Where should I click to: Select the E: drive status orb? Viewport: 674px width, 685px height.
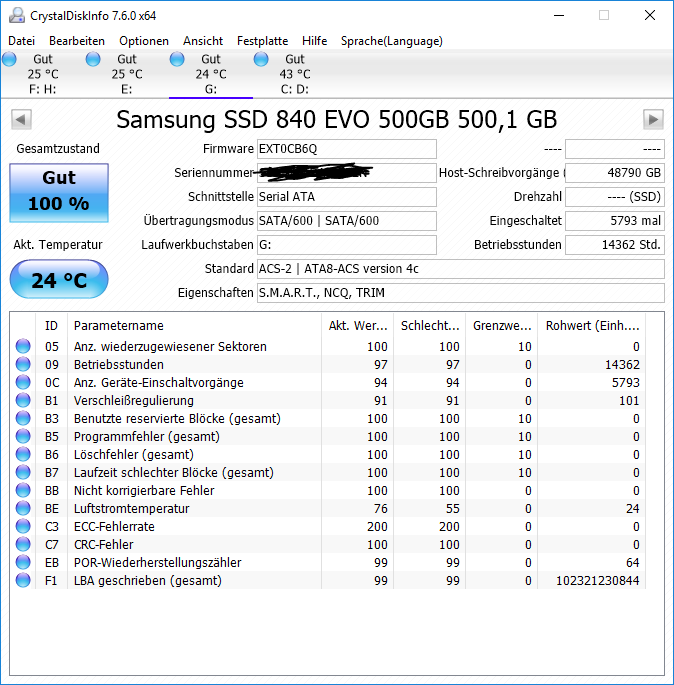93,59
